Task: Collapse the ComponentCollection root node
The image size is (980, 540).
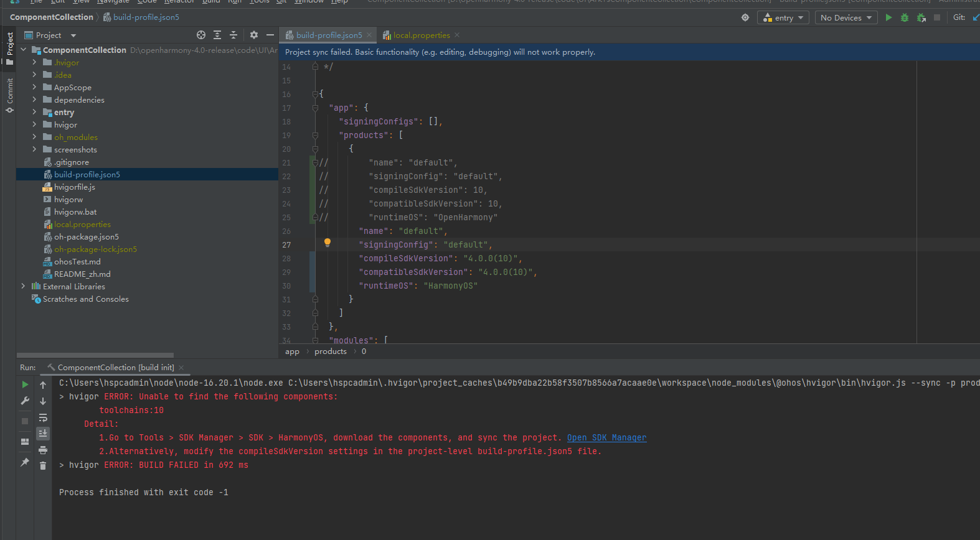Action: coord(23,50)
